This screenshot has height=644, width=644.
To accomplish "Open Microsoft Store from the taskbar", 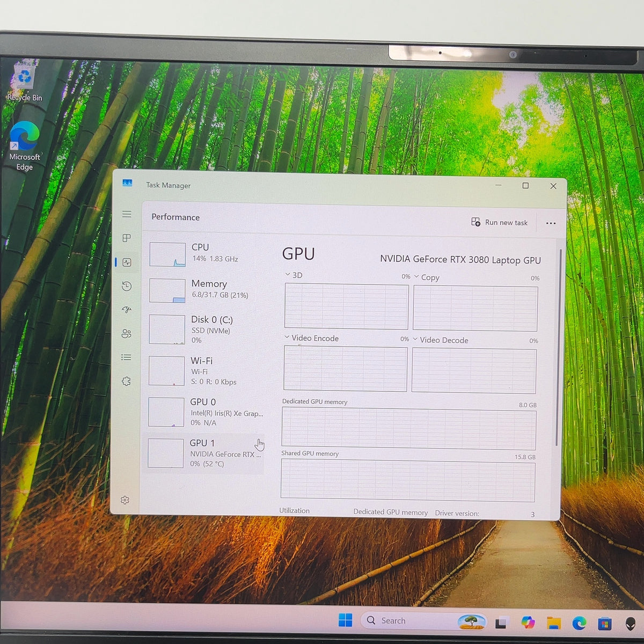I will click(605, 624).
